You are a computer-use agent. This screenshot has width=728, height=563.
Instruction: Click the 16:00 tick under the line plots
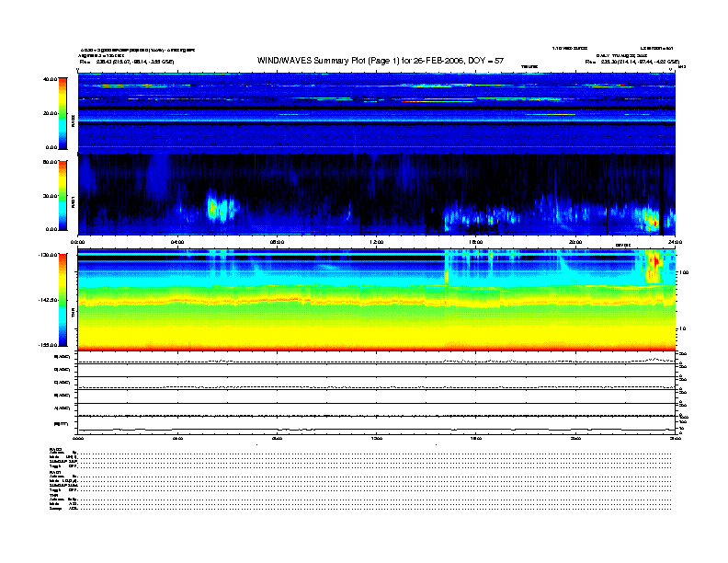click(x=476, y=438)
